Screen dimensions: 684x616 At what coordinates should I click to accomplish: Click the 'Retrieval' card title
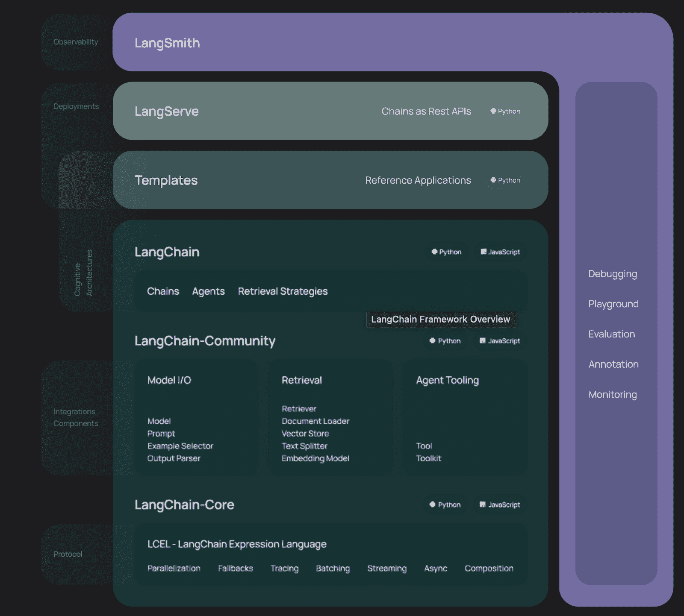[302, 380]
